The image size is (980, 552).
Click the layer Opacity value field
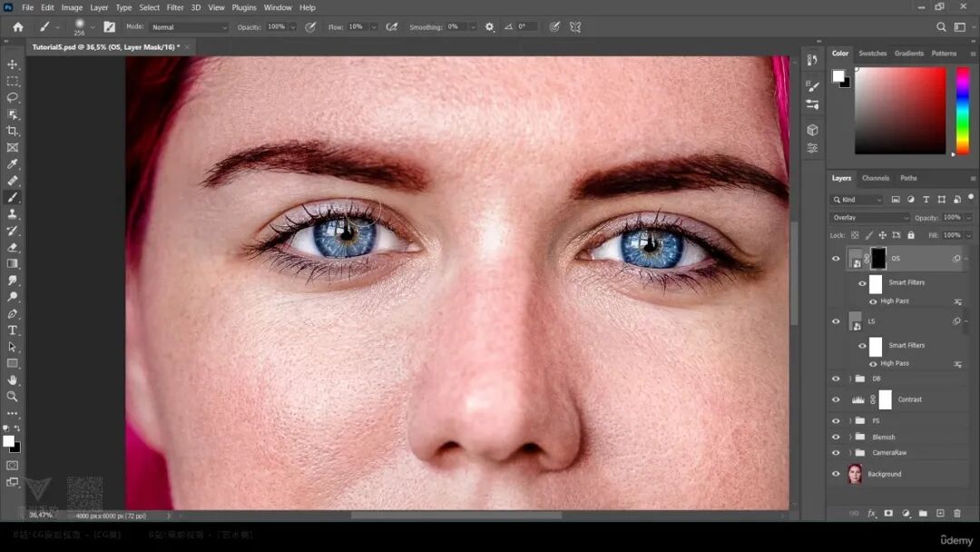point(952,218)
